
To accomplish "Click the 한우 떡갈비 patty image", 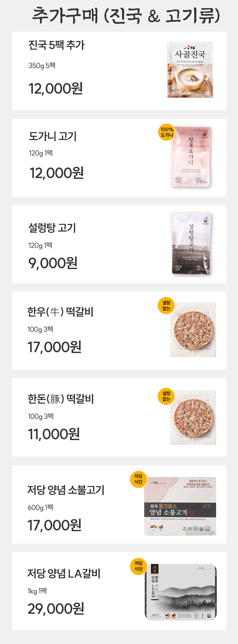I will 193,330.
